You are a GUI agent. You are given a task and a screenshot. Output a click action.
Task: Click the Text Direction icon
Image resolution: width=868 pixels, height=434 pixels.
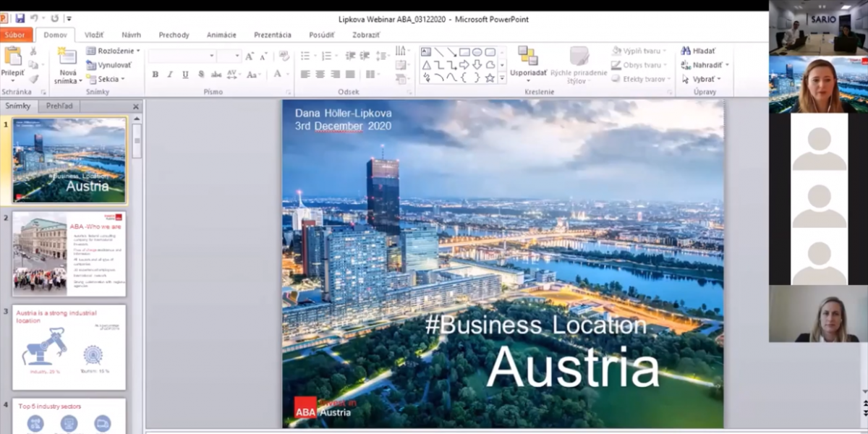(401, 51)
